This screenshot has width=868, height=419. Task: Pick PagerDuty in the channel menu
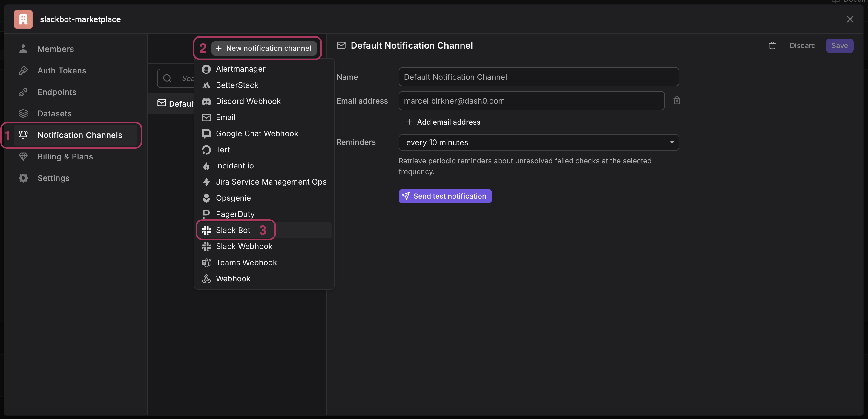click(x=264, y=214)
